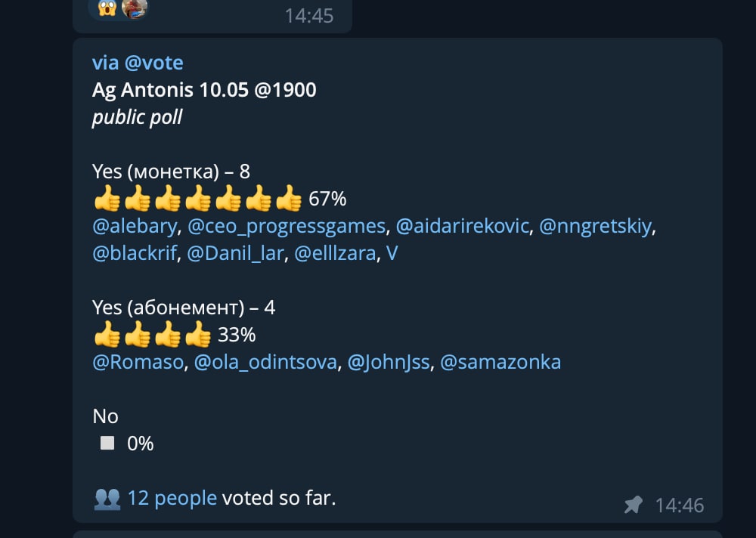Open the @ceo_progressgames mention
Viewport: 756px width, 538px height.
(x=287, y=227)
